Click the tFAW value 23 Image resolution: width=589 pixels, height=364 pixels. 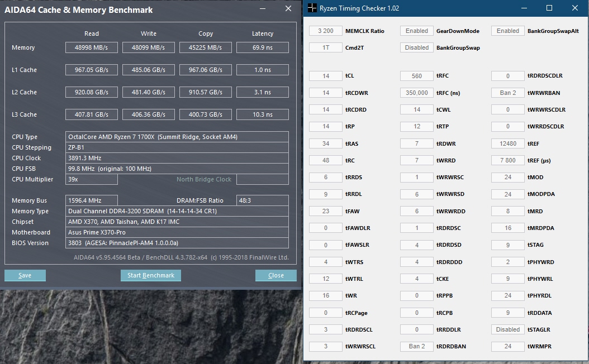click(326, 211)
